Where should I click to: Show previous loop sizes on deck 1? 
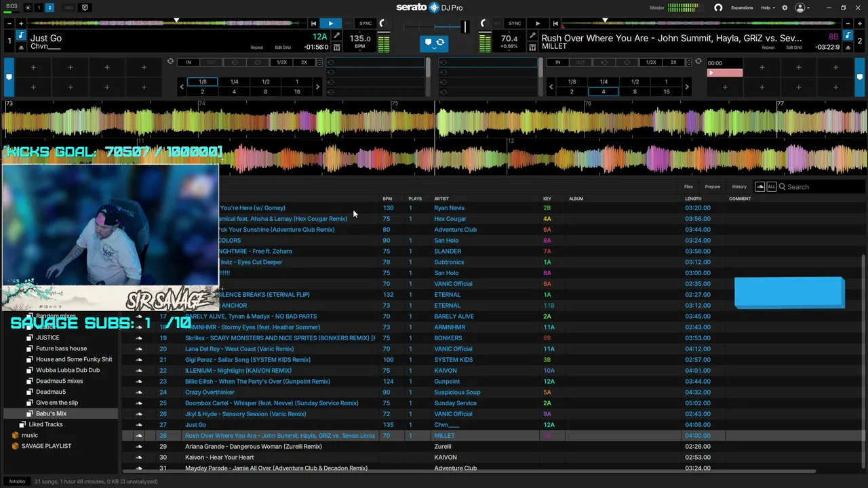(182, 87)
